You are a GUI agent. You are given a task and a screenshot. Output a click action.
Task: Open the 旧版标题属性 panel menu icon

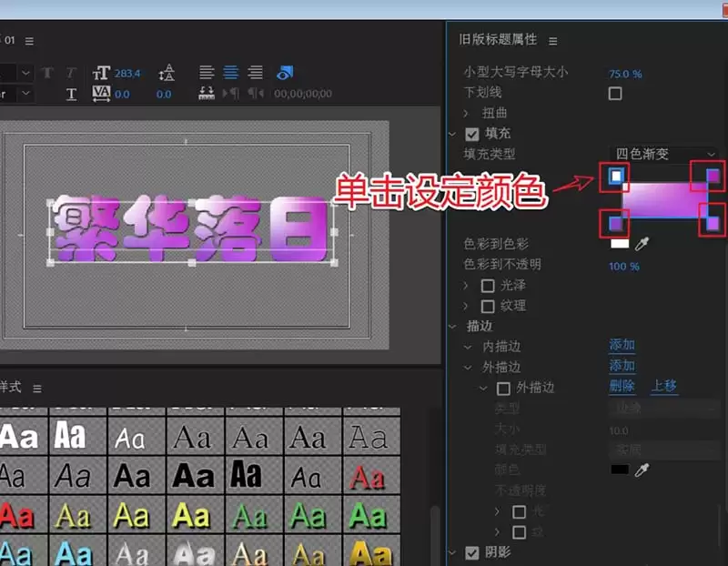552,41
